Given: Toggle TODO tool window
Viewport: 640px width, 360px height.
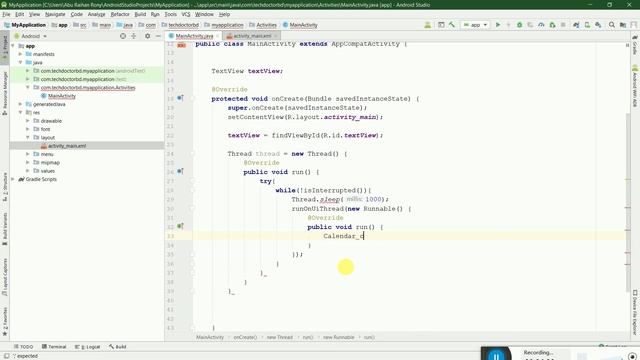Looking at the screenshot, I should coord(24,347).
